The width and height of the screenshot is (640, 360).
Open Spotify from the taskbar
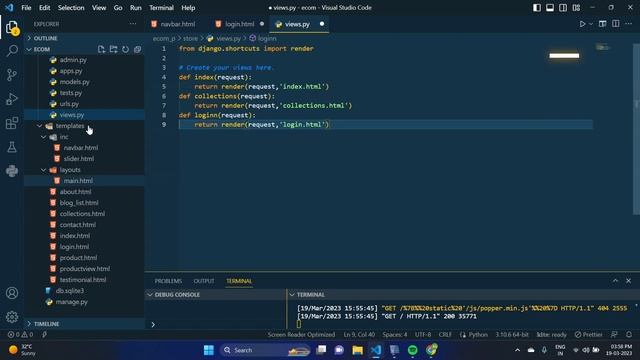[413, 350]
